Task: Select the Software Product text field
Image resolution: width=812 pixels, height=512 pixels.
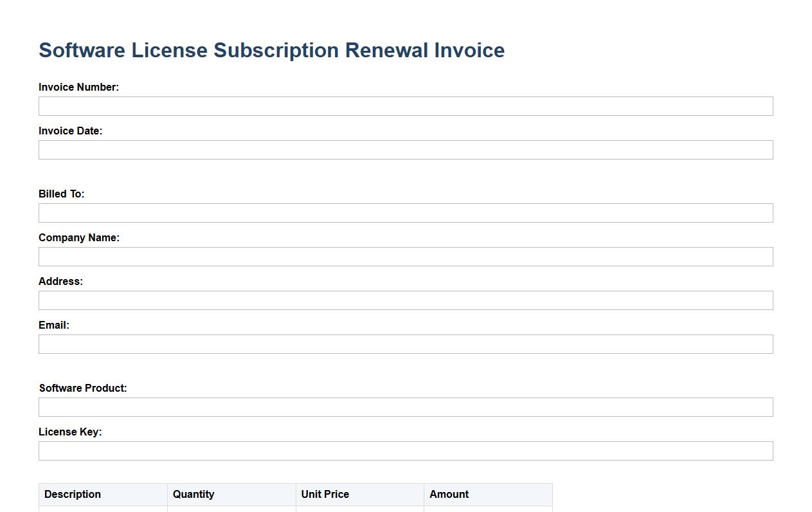Action: coord(406,407)
